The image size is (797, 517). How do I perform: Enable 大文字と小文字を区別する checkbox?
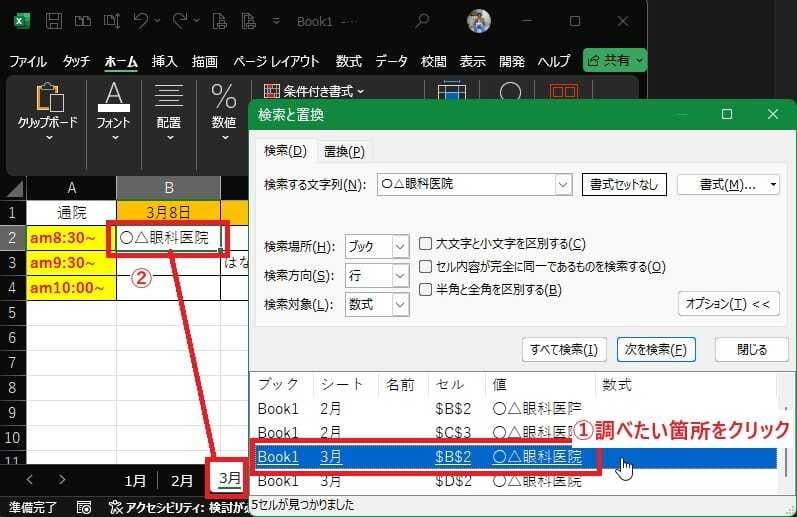(x=426, y=244)
